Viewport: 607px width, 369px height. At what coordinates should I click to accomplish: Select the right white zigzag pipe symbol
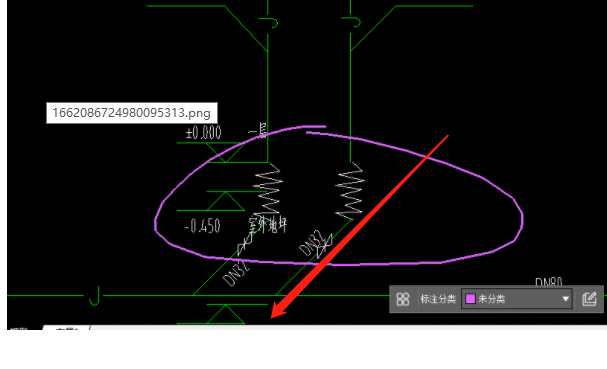point(350,192)
